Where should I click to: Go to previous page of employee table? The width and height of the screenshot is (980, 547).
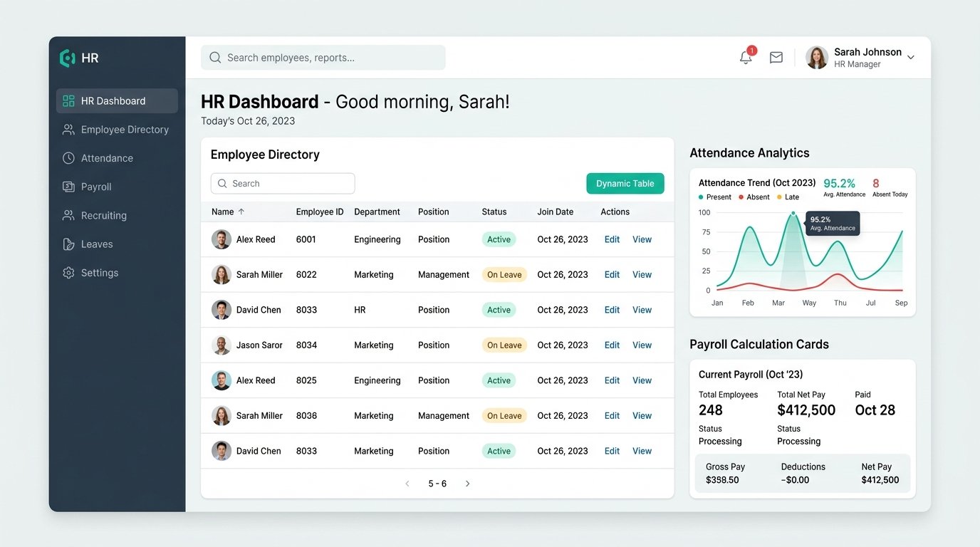tap(407, 484)
